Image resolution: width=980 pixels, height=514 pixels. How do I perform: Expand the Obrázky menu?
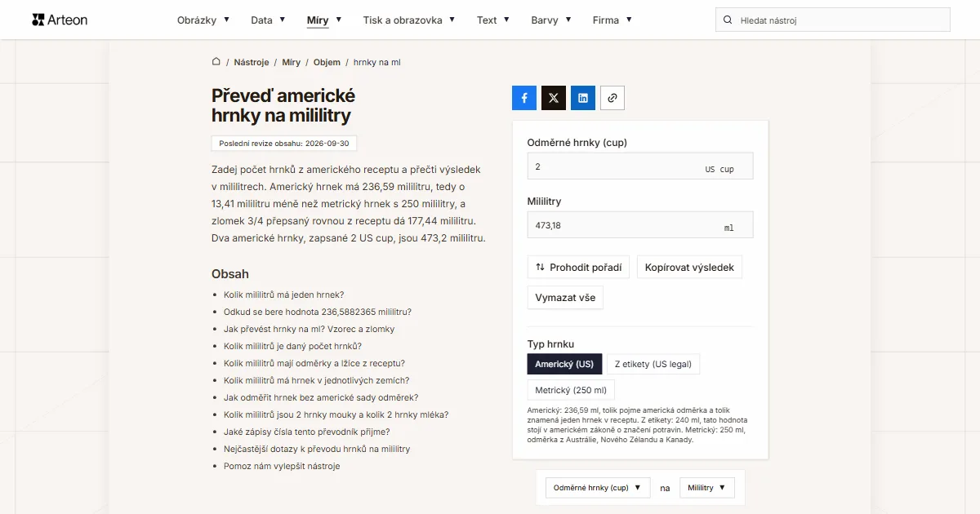click(x=203, y=20)
